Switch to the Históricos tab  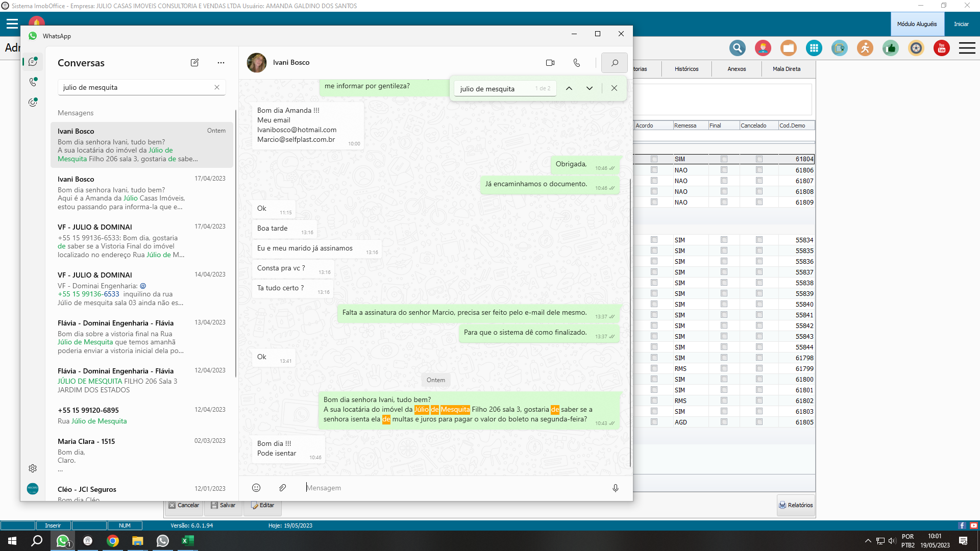pyautogui.click(x=687, y=69)
